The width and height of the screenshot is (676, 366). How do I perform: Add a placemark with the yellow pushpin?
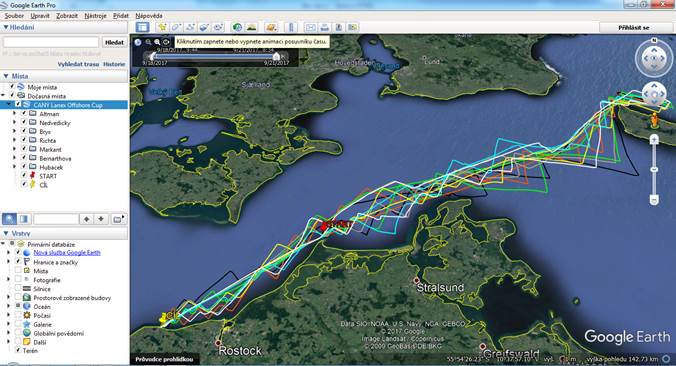[x=162, y=27]
